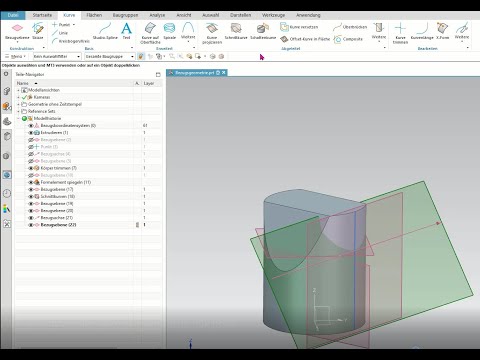Hide Bezugskoordinatensystem (0) via eye icon
Screen dimensions: 480x360
[31, 126]
